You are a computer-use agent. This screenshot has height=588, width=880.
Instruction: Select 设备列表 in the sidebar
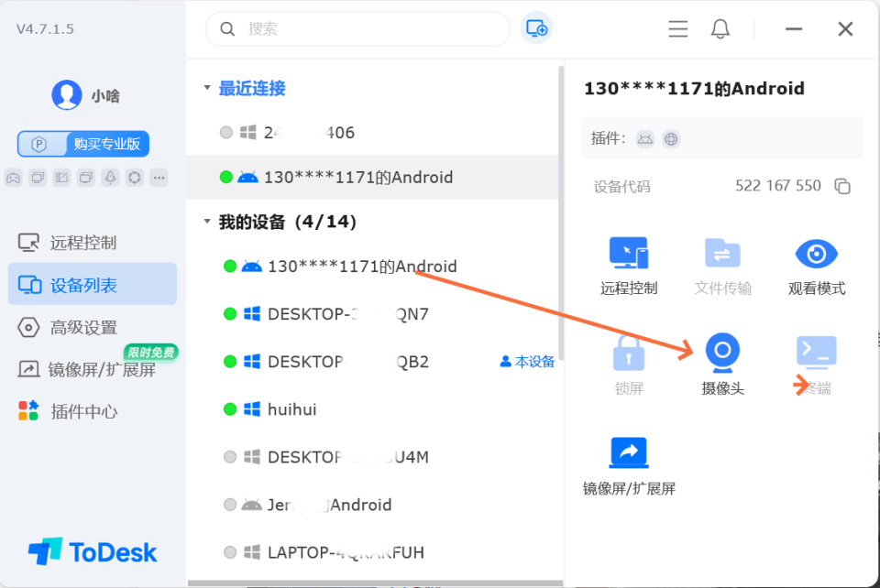pyautogui.click(x=93, y=284)
